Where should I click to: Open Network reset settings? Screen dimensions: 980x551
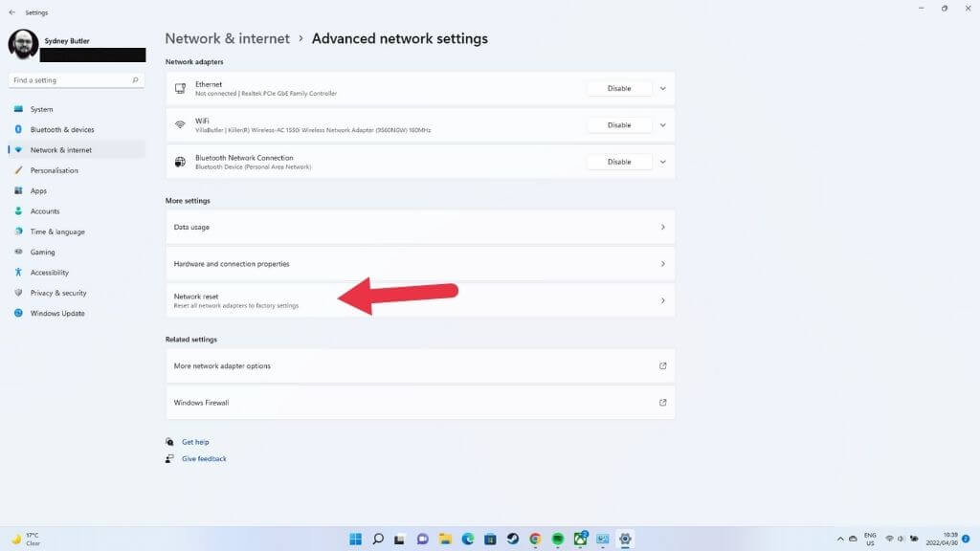tap(420, 300)
